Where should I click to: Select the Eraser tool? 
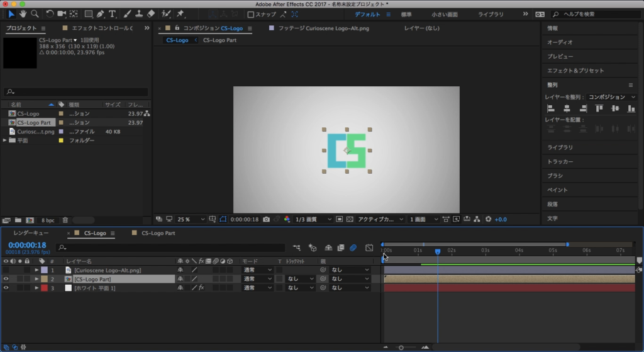click(150, 14)
